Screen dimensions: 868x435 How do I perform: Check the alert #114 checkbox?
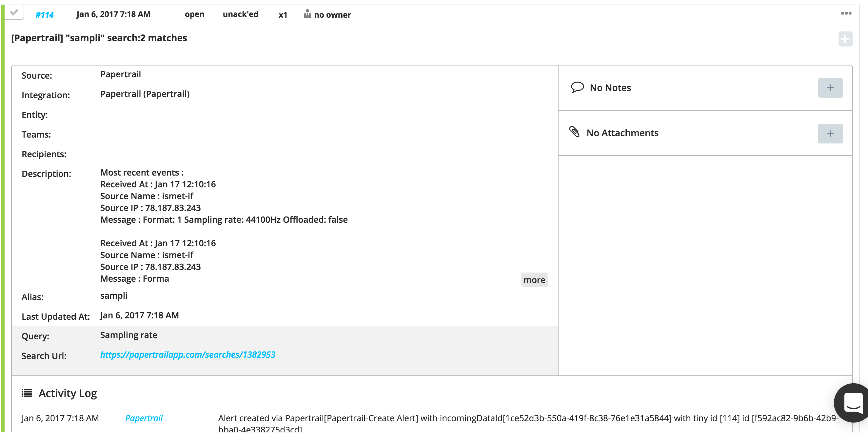tap(14, 13)
